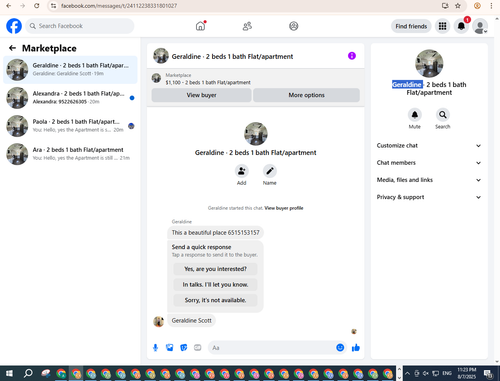Open purple conversation info icon
The width and height of the screenshot is (500, 381).
click(352, 56)
